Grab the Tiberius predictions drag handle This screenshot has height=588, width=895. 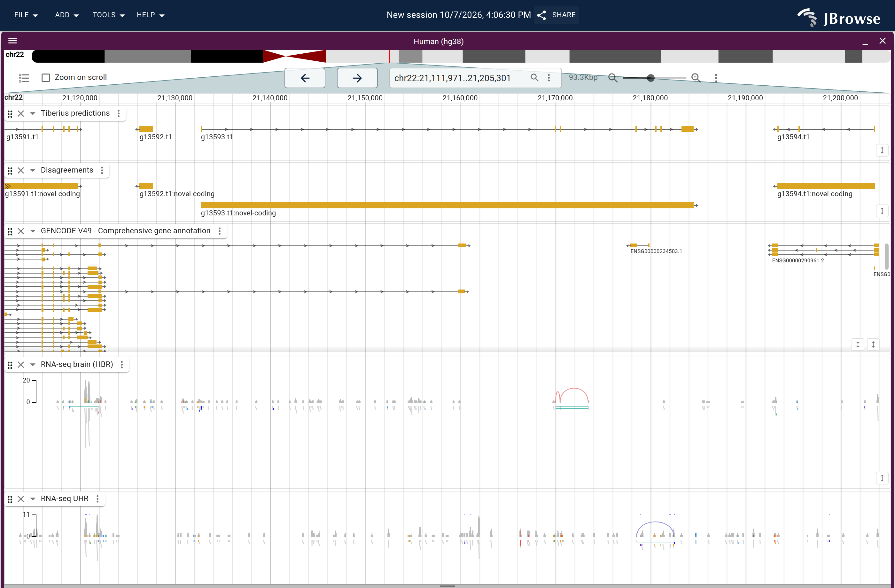point(10,113)
